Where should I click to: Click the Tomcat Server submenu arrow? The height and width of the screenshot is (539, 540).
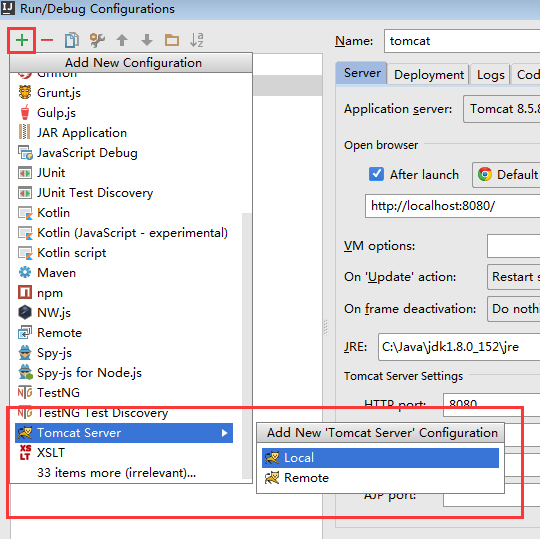click(225, 433)
